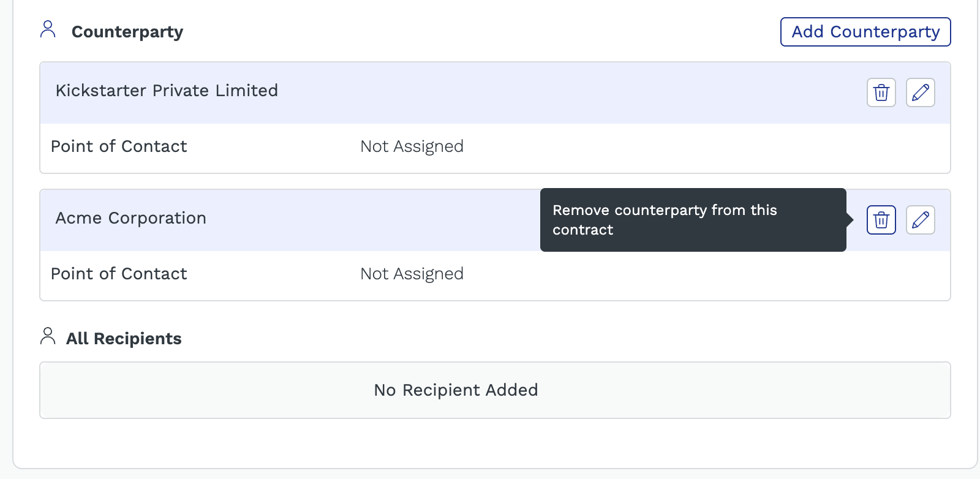Click the Add Counterparty button
This screenshot has height=479, width=980.
click(865, 32)
